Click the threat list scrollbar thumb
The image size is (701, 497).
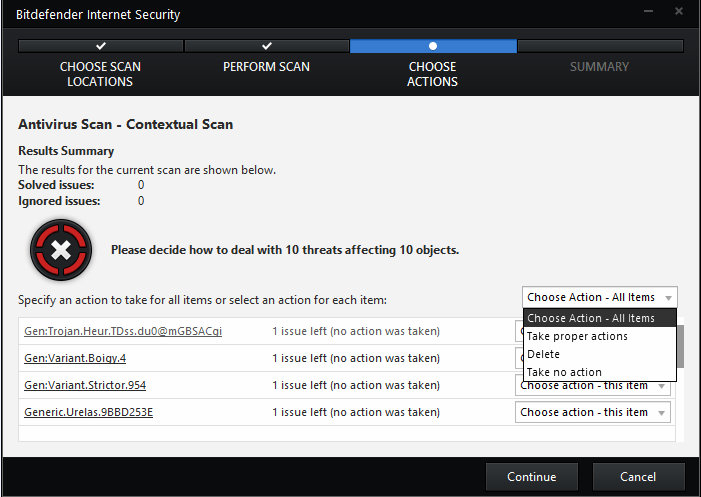coord(680,346)
